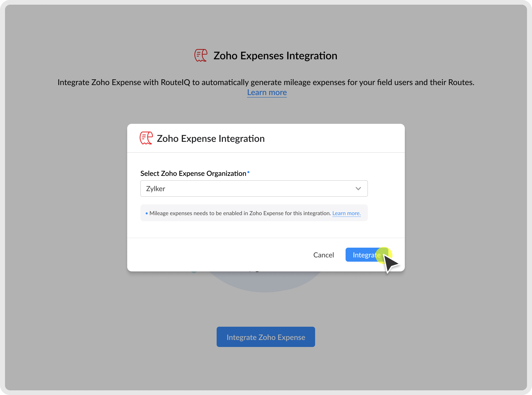Cancel the Zoho Expense Integration dialog
Image resolution: width=532 pixels, height=395 pixels.
323,255
